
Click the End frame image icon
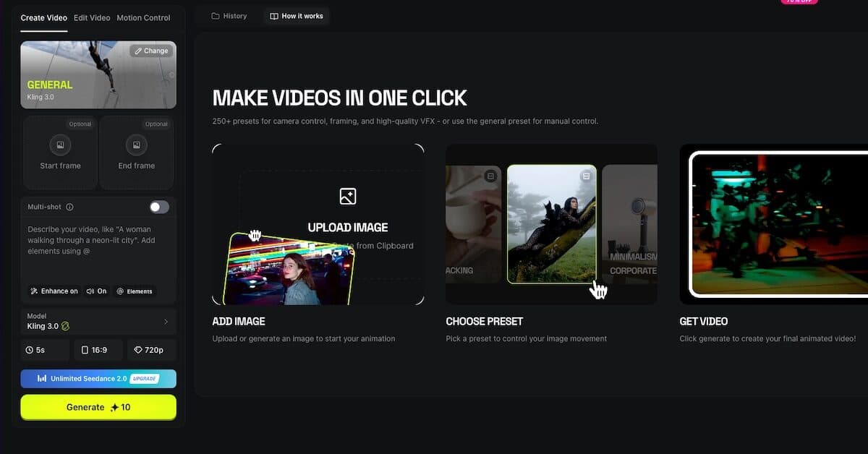pos(137,145)
